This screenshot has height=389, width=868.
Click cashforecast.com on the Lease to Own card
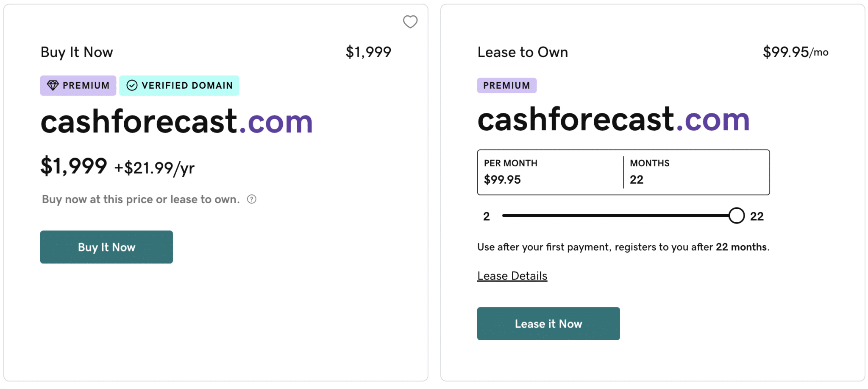click(x=613, y=119)
